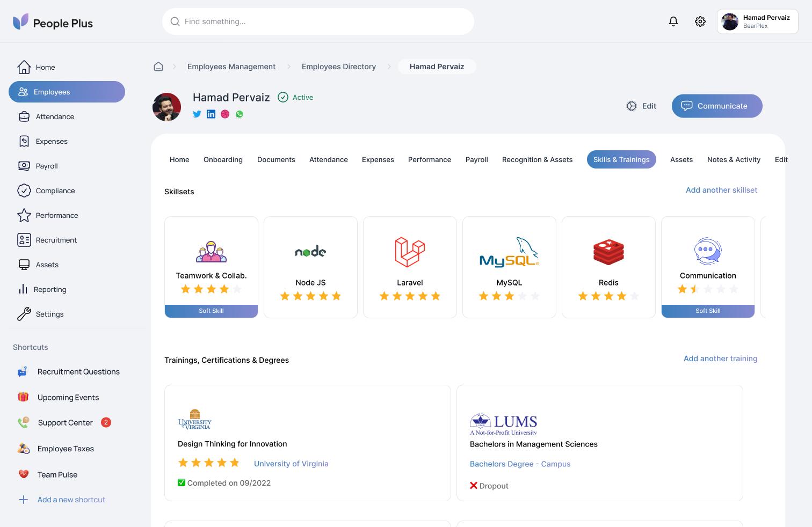Click the WhatsApp icon on the profile
The width and height of the screenshot is (812, 527).
[x=239, y=114]
